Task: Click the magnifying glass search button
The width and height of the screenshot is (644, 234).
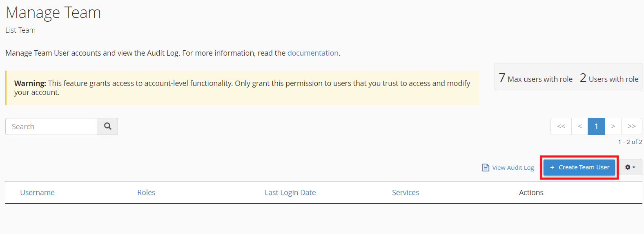Action: pos(108,126)
